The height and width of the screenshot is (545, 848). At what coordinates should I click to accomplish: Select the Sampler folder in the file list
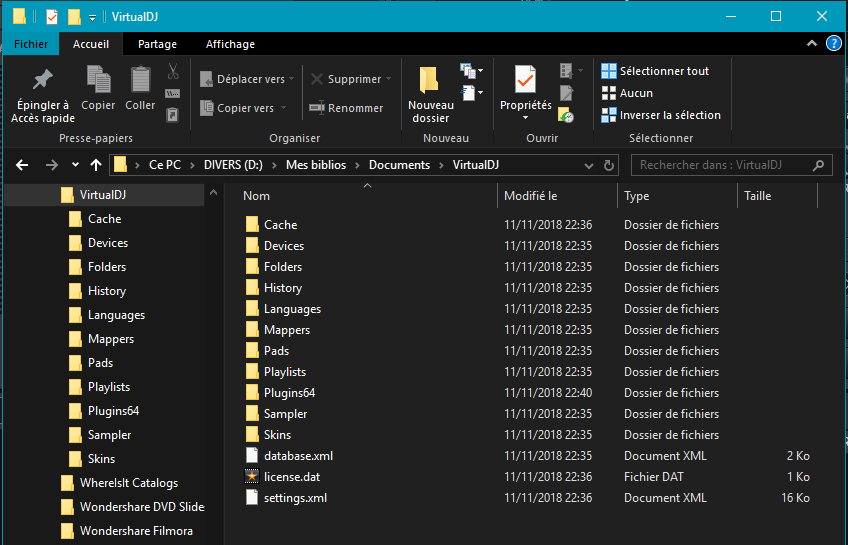click(285, 414)
